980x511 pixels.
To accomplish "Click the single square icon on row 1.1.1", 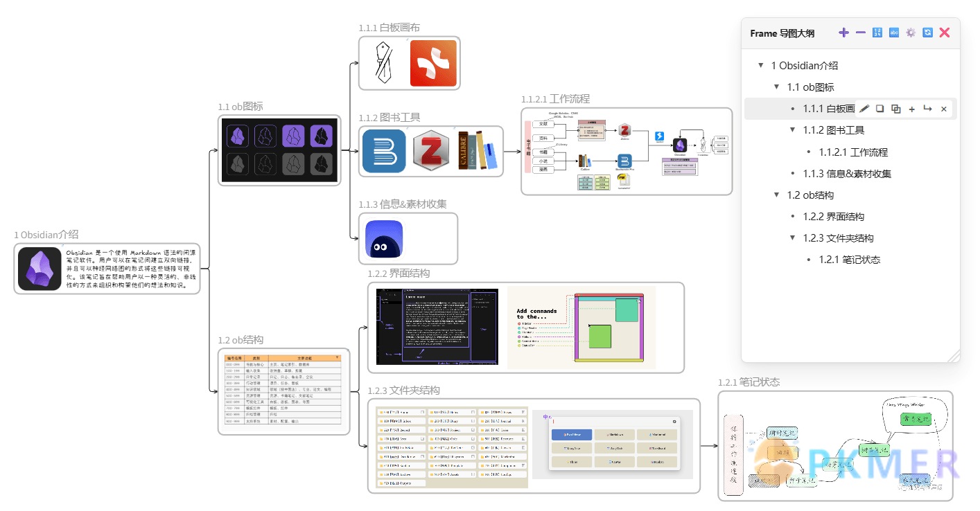I will (880, 109).
